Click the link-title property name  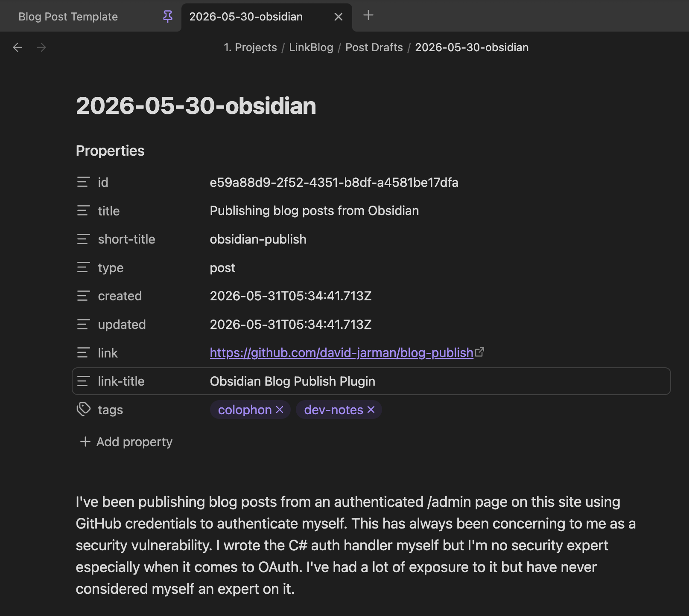point(121,381)
